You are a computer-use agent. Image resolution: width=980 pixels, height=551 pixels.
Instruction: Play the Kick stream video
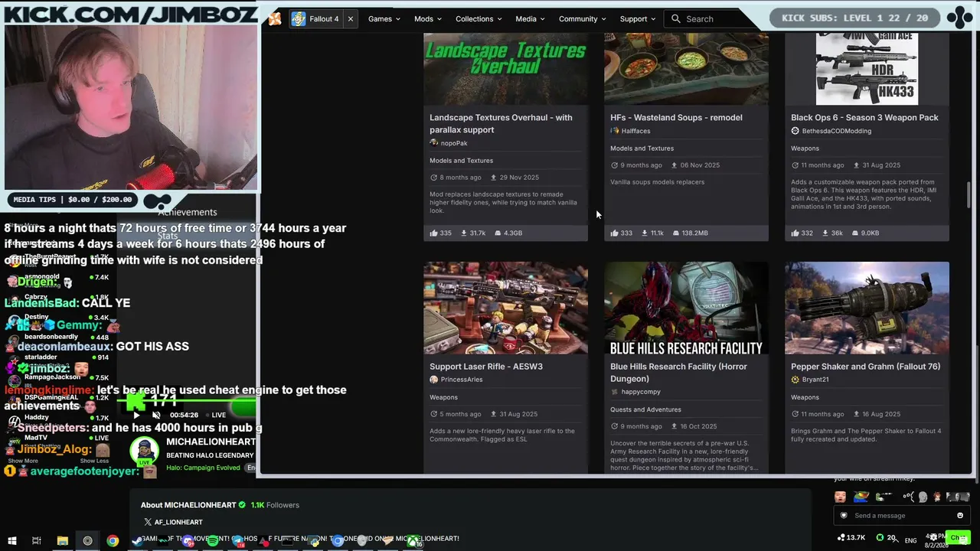(137, 415)
